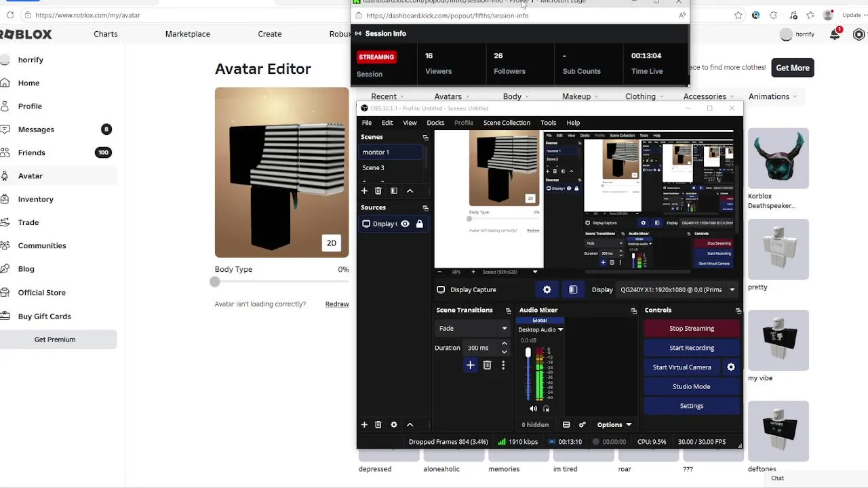Toggle visibility eye of Display Capture source
Viewport: 868px width, 488px height.
[405, 224]
